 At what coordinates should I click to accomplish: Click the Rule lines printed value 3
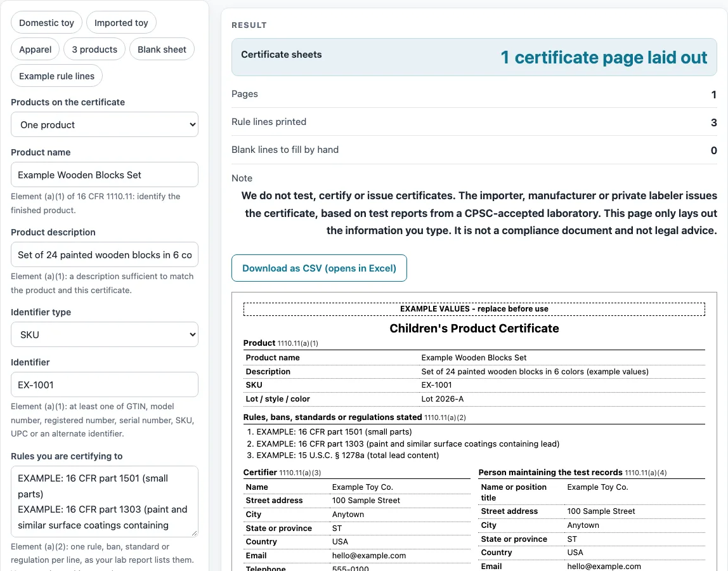[x=713, y=122]
